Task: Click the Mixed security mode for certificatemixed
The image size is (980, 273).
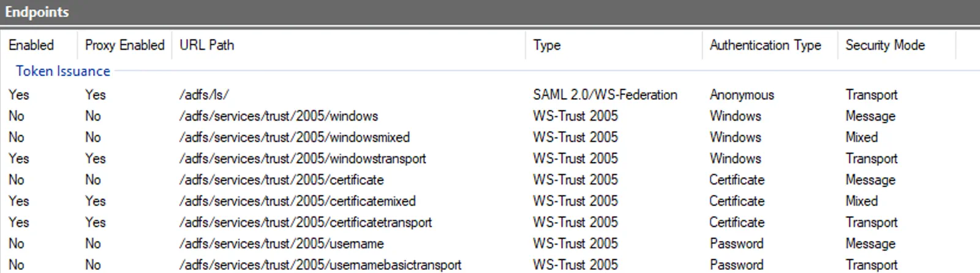Action: coord(861,201)
